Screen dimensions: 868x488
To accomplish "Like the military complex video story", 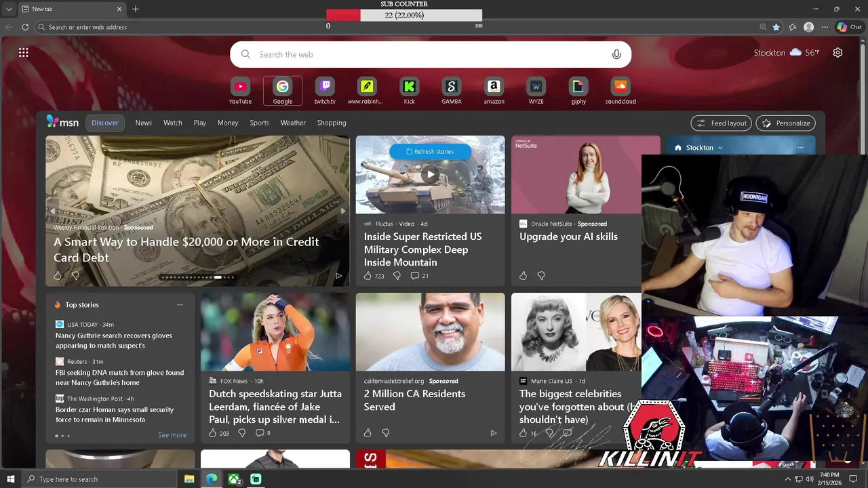I will point(368,276).
